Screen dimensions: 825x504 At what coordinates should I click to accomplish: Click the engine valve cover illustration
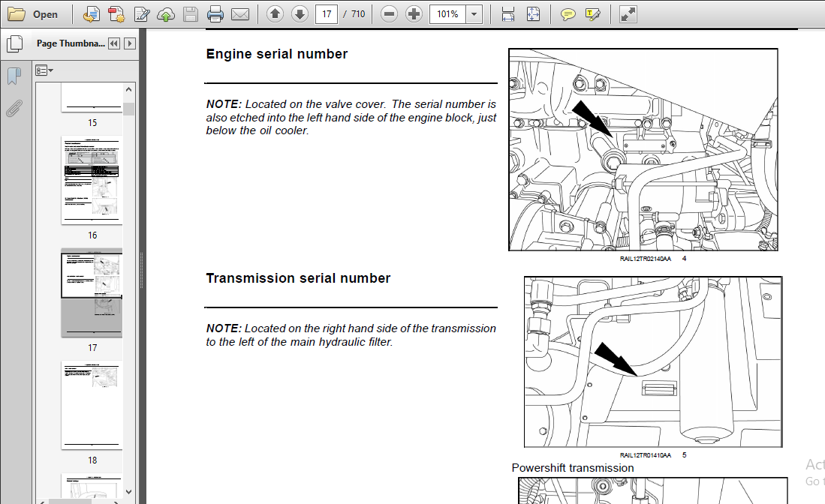pos(643,150)
